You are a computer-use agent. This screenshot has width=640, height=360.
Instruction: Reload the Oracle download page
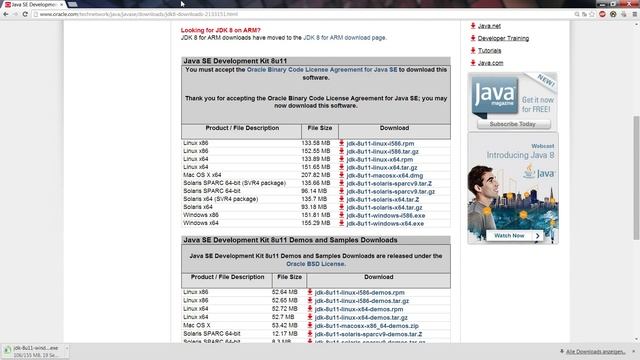click(x=25, y=14)
